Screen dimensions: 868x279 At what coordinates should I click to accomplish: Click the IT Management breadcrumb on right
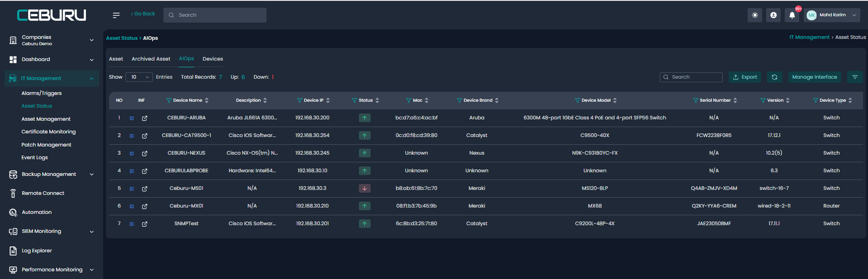coord(809,38)
